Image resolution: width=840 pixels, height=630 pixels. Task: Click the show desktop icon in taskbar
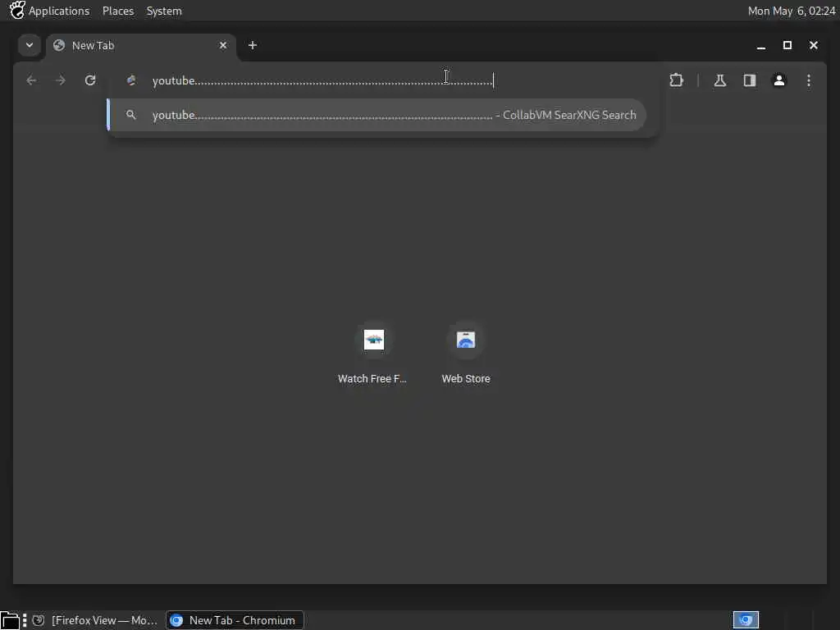pyautogui.click(x=10, y=621)
